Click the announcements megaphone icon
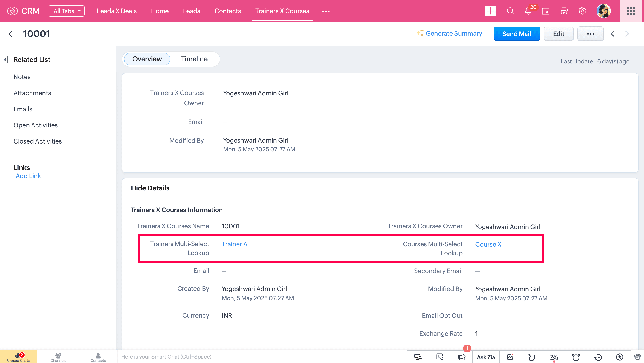The width and height of the screenshot is (644, 363). [x=462, y=357]
